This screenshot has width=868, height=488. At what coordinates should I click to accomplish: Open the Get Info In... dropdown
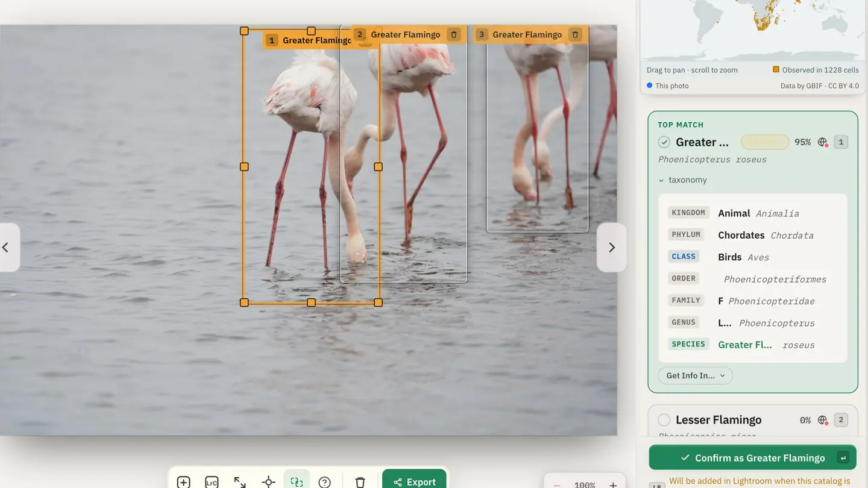(696, 376)
